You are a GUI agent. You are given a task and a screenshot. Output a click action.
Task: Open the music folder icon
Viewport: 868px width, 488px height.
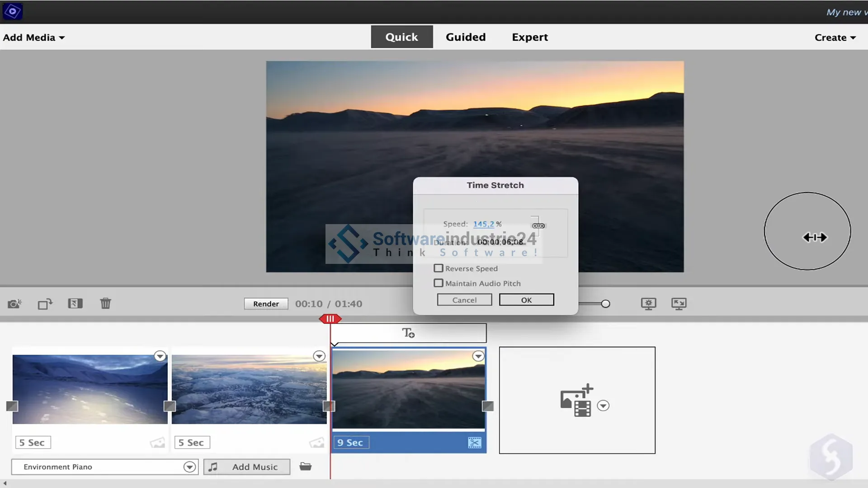pyautogui.click(x=306, y=466)
